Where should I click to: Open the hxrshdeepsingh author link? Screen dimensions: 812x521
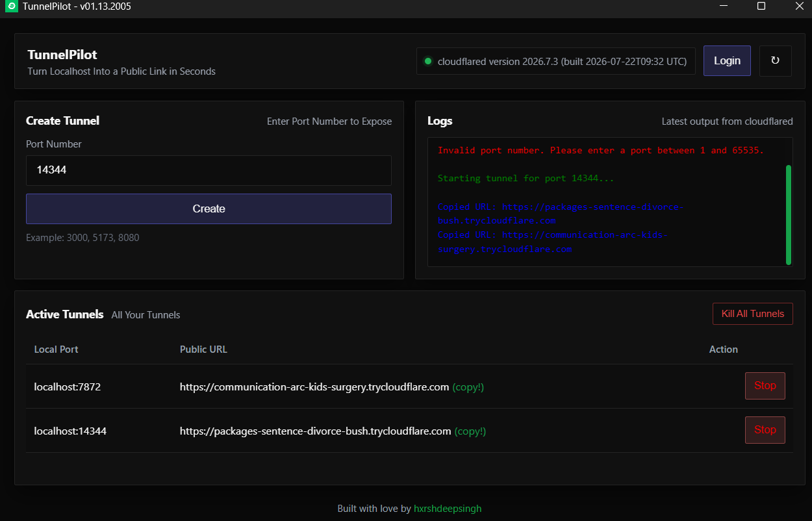(448, 509)
